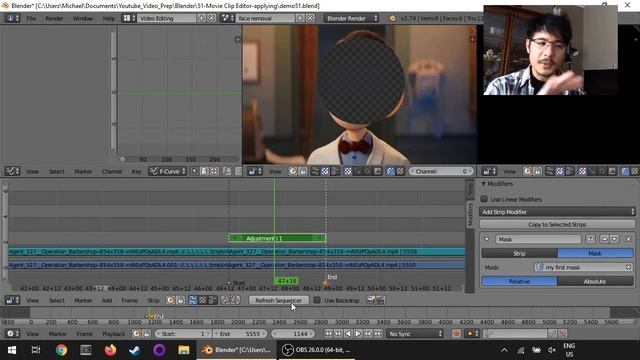Open the Window menu

click(82, 18)
